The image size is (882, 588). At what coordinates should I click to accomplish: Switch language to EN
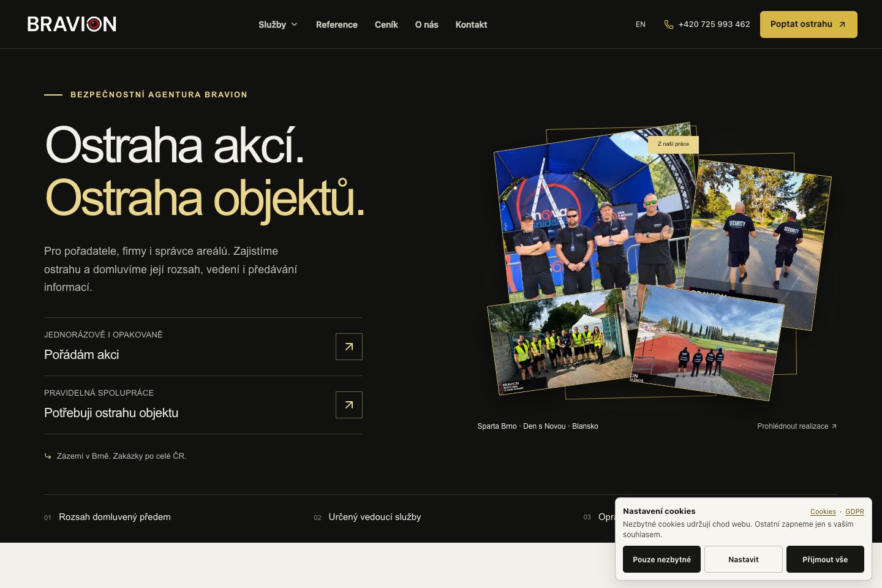[641, 24]
